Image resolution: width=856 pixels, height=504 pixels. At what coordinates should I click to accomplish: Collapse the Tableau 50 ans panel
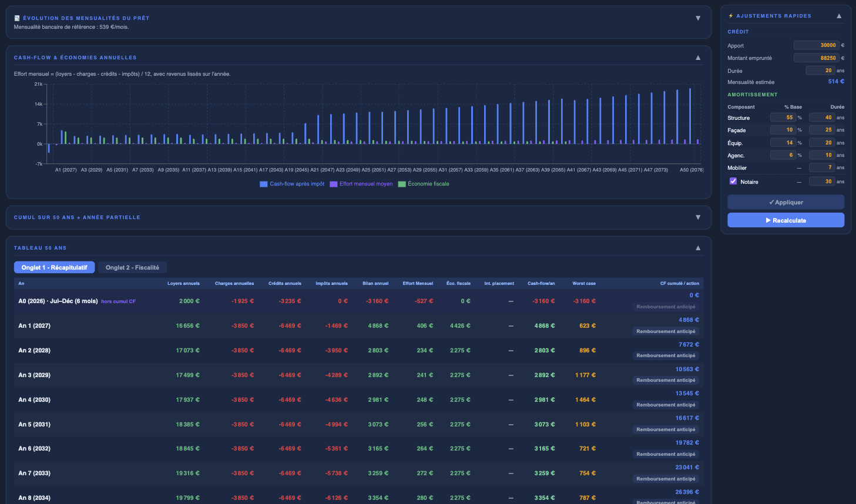[698, 248]
